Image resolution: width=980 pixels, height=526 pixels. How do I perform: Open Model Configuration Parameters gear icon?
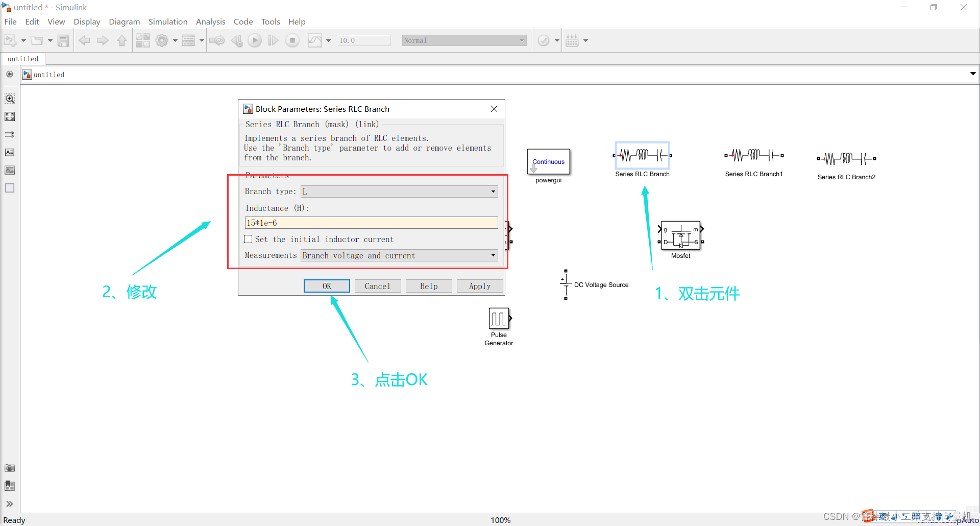(162, 40)
